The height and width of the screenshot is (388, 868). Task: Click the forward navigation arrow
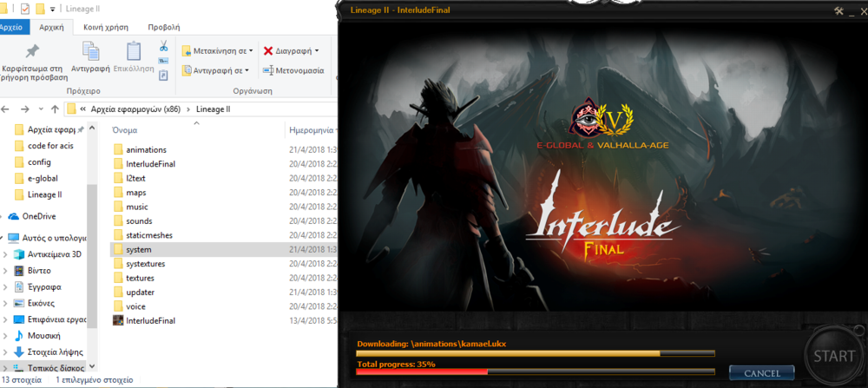[25, 109]
